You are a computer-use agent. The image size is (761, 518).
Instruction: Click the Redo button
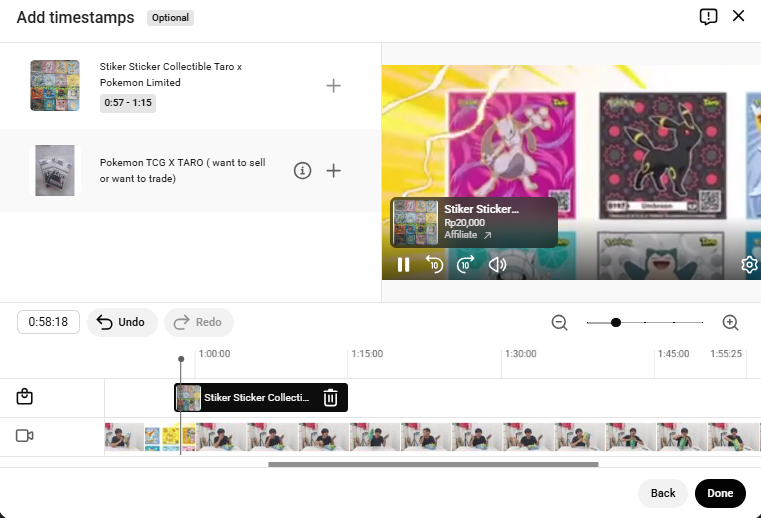(x=198, y=322)
